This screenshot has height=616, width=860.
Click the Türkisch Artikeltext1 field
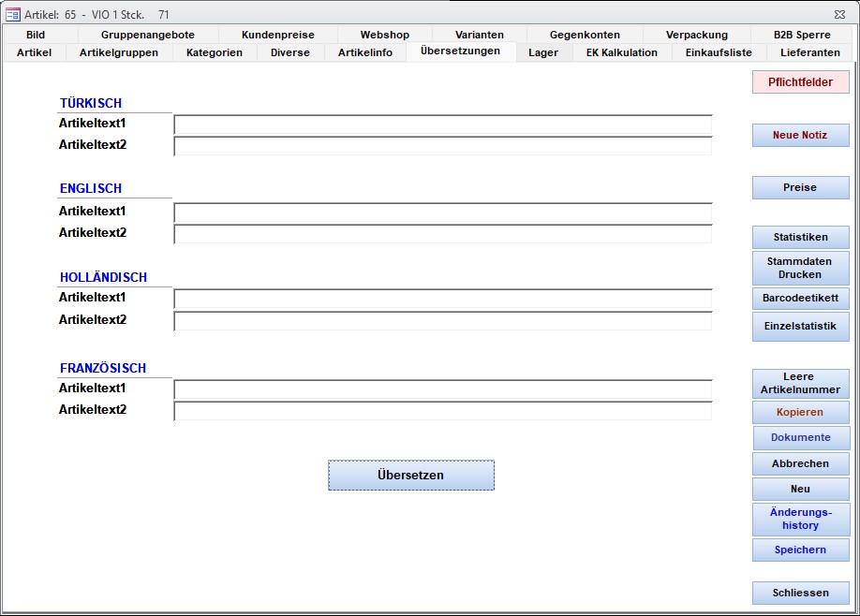(x=442, y=125)
